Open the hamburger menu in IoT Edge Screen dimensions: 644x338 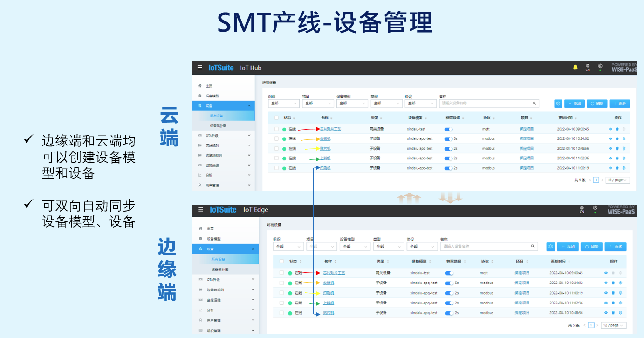pyautogui.click(x=200, y=210)
